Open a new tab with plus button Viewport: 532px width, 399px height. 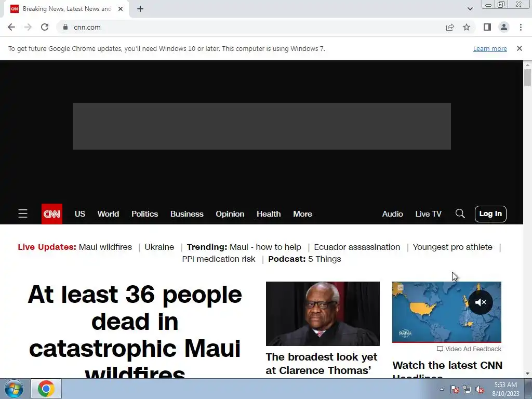pos(140,9)
